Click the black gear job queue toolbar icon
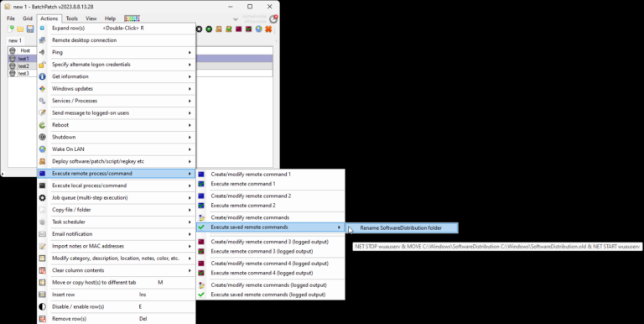The width and height of the screenshot is (644, 324). tap(200, 29)
